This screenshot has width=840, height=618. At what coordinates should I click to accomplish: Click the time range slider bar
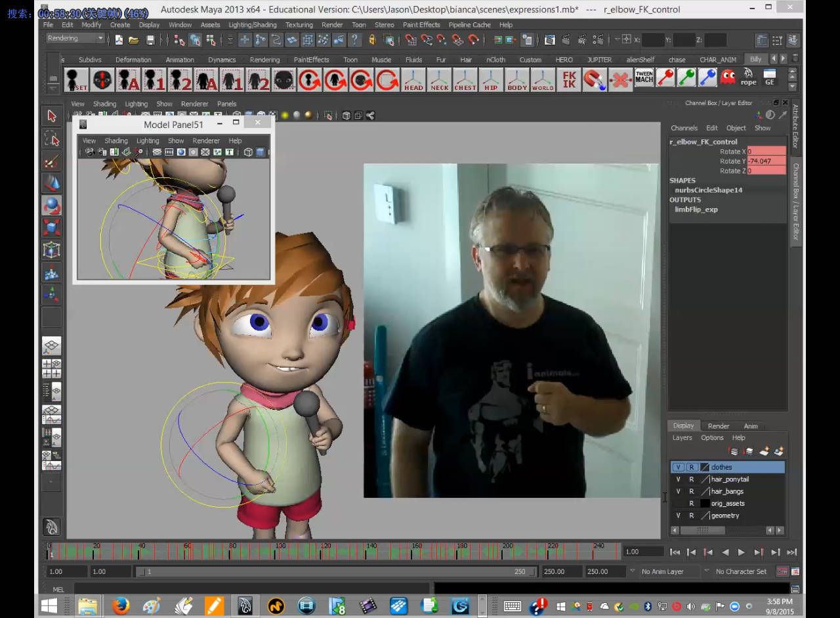point(336,571)
